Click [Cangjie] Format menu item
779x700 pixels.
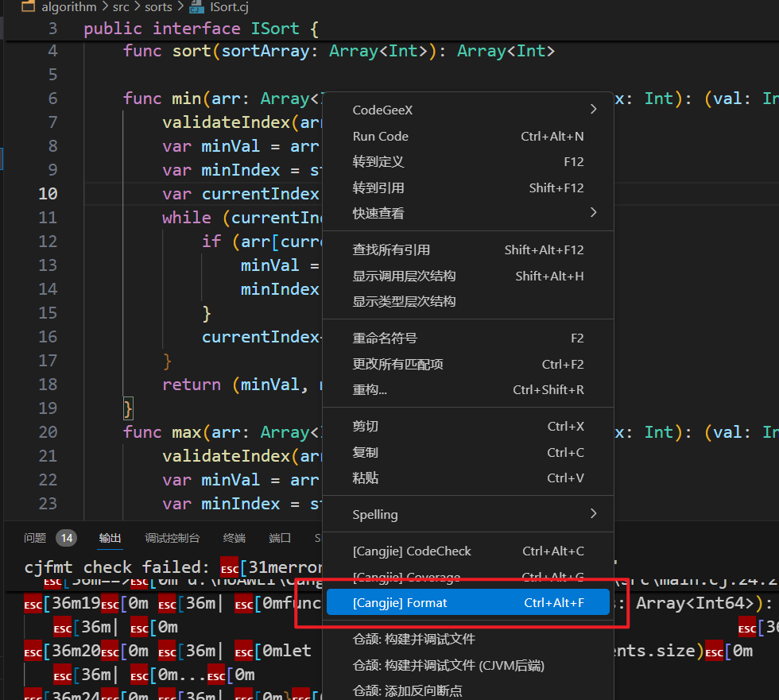click(468, 602)
